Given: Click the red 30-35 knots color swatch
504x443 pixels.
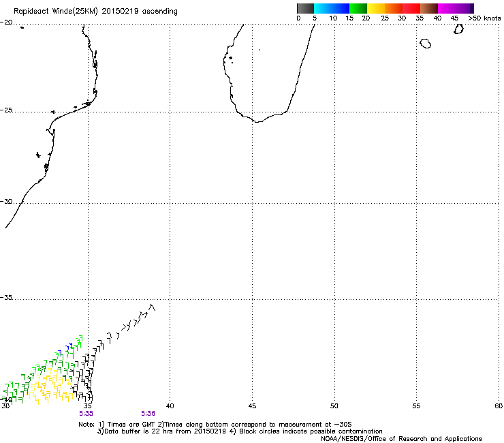Looking at the screenshot, I should 411,8.
